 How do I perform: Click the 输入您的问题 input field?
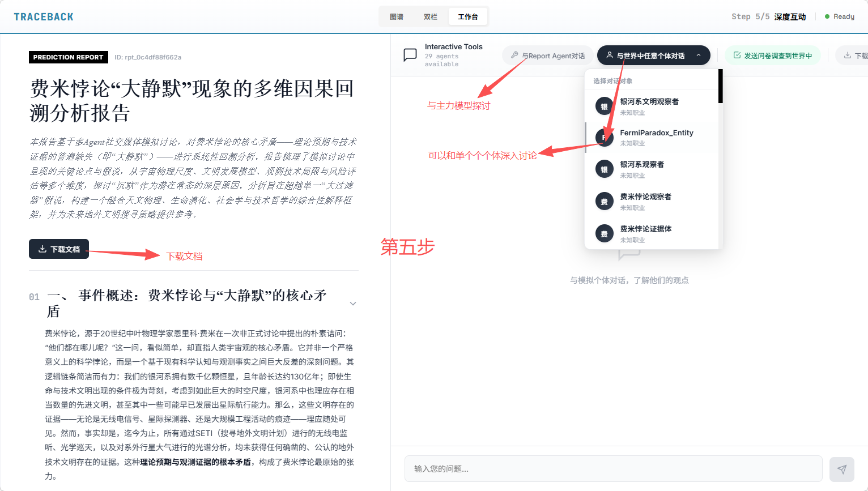tap(612, 469)
